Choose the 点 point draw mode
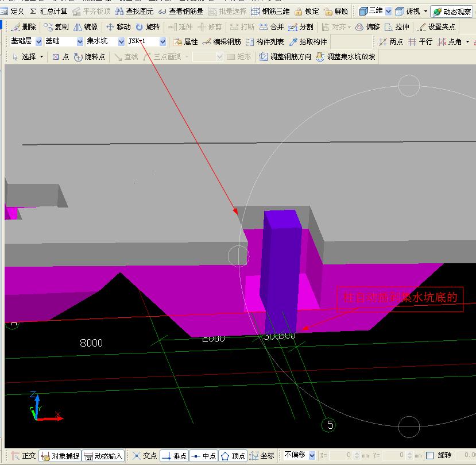 [61, 57]
